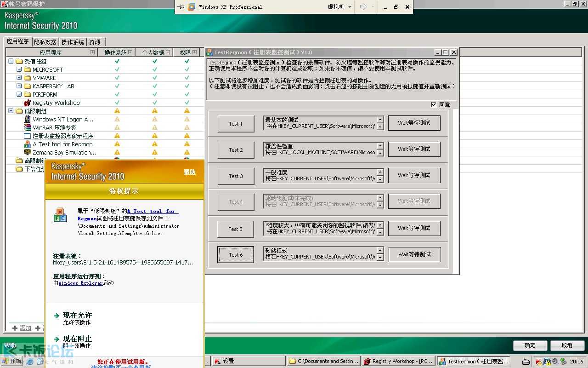Click 操作系统 checkmark for Registry Workshop row
Image resolution: width=588 pixels, height=368 pixels.
point(117,103)
